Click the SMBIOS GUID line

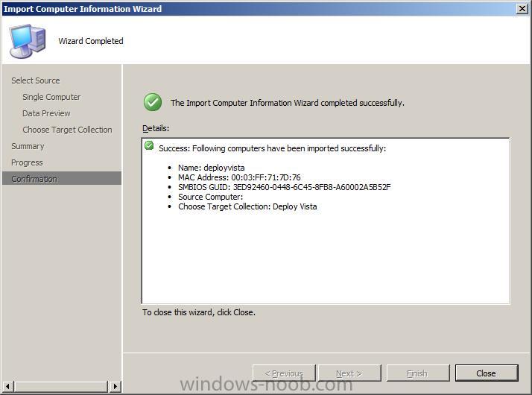point(285,187)
